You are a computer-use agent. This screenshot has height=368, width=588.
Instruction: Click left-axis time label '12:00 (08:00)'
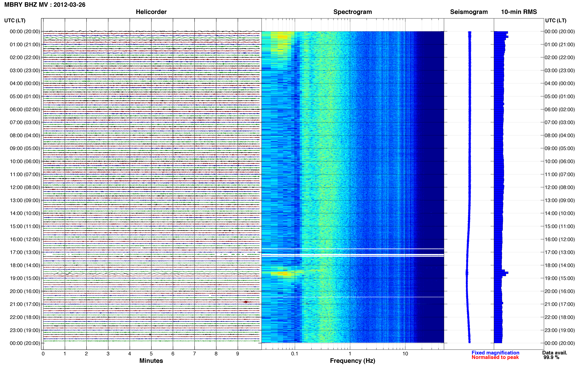[25, 187]
